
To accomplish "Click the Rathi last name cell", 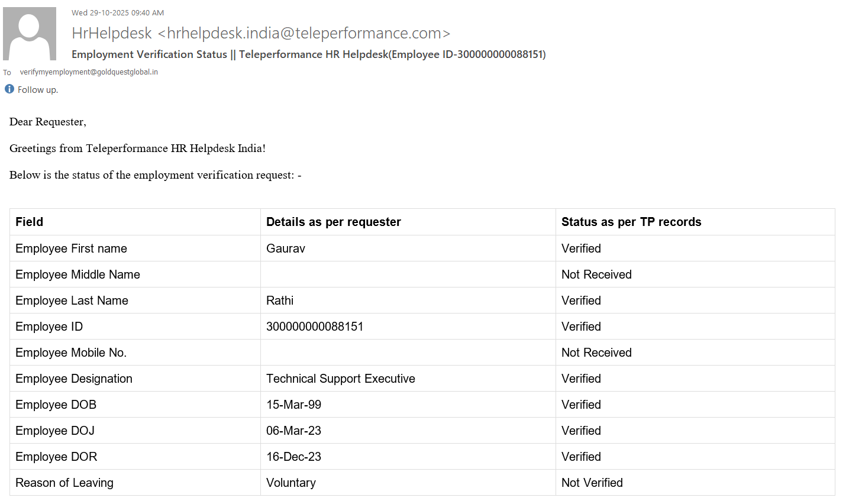I will coord(280,301).
